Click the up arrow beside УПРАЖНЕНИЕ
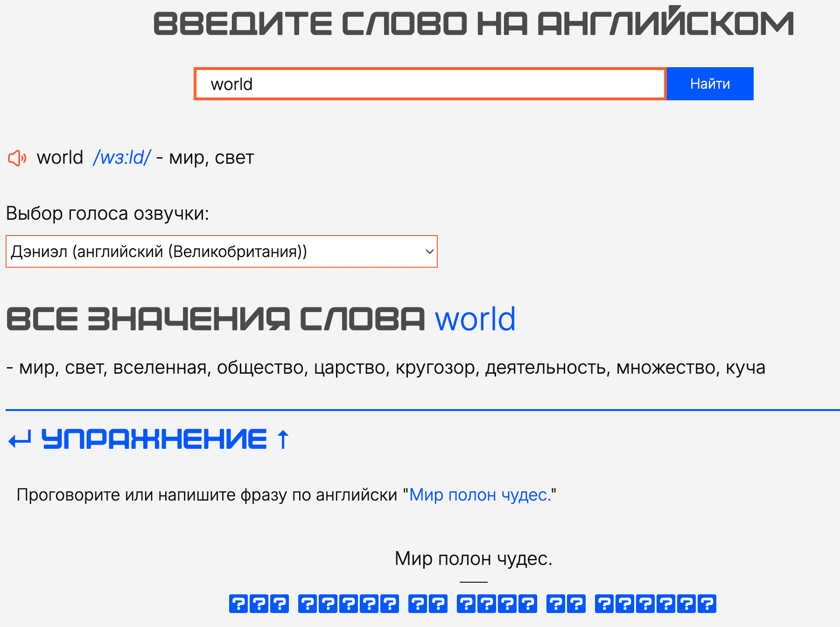Screen dimensions: 840x627 [x=282, y=439]
